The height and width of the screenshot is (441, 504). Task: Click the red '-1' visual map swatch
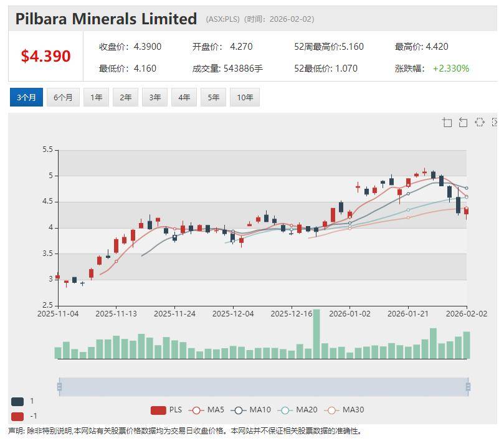tap(17, 417)
